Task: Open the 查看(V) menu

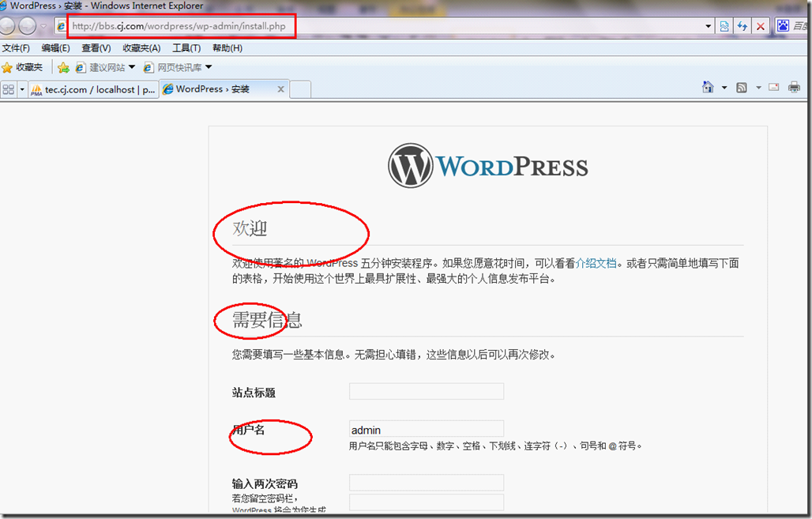Action: [x=96, y=48]
